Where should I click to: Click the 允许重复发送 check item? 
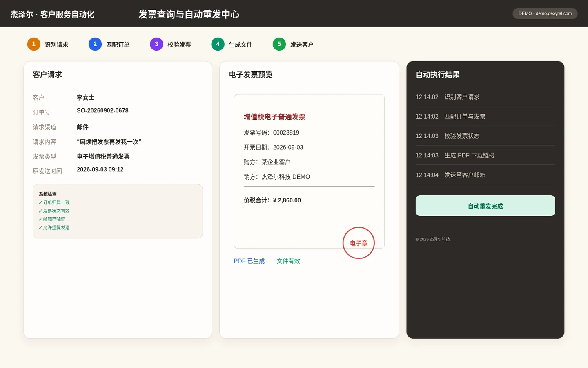coord(54,228)
